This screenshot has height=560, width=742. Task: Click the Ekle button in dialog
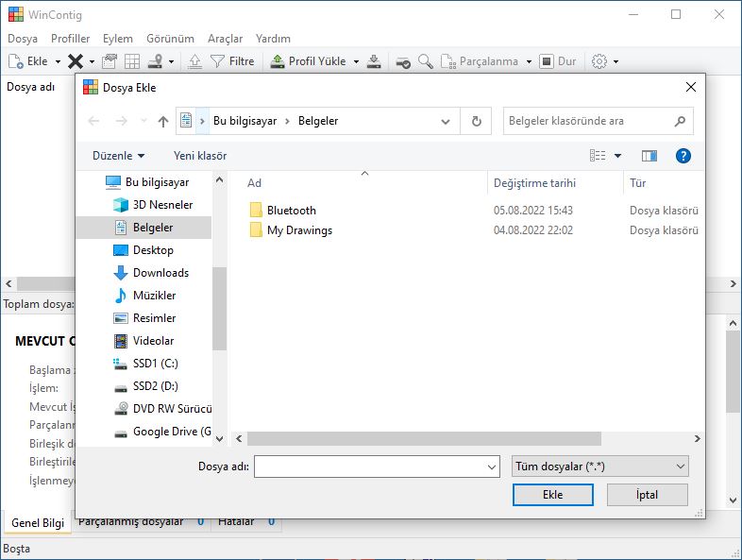(552, 495)
